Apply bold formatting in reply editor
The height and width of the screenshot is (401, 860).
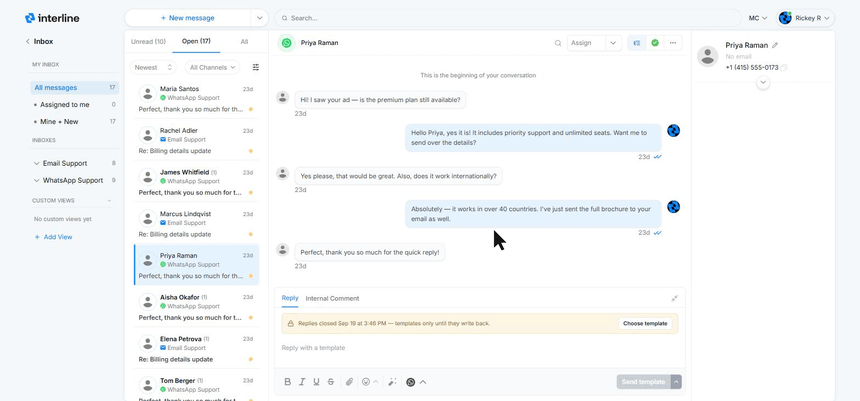click(x=287, y=382)
